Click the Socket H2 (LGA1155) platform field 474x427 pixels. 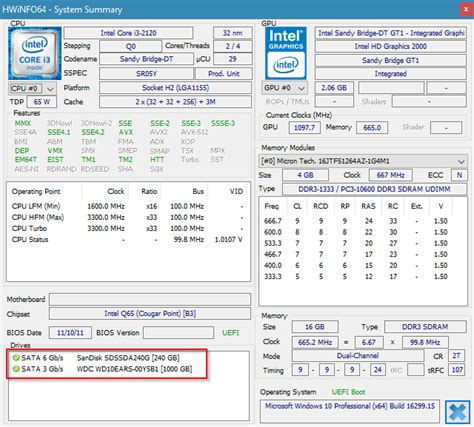click(x=175, y=88)
